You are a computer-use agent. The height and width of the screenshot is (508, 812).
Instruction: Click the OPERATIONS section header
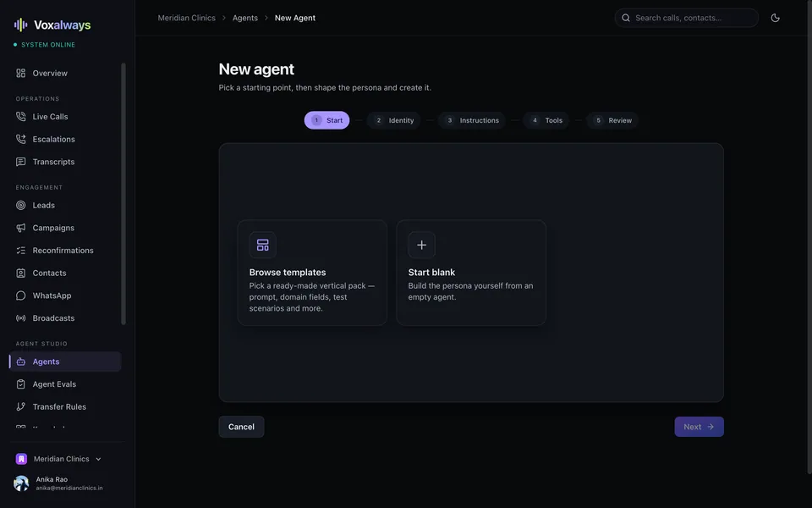click(x=37, y=98)
